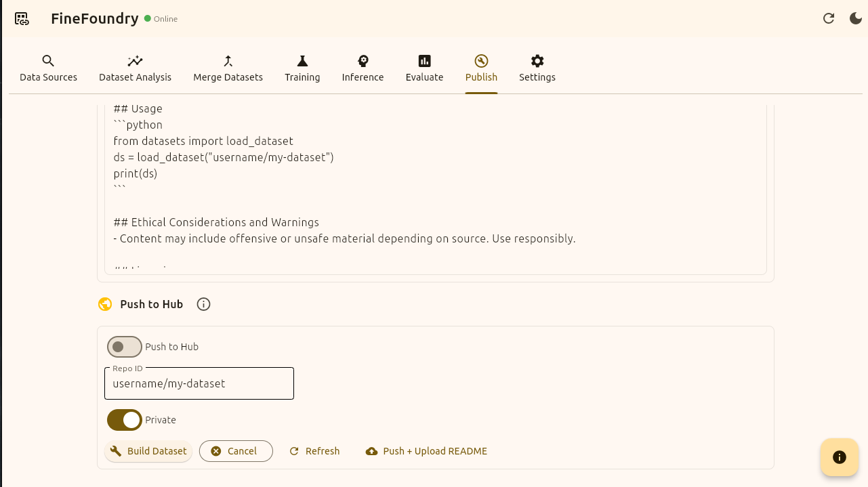Click the ds = load_dataset line
The image size is (868, 487).
point(224,157)
